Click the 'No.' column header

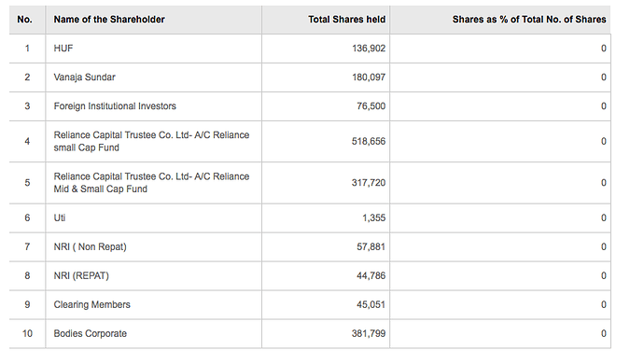[x=24, y=20]
